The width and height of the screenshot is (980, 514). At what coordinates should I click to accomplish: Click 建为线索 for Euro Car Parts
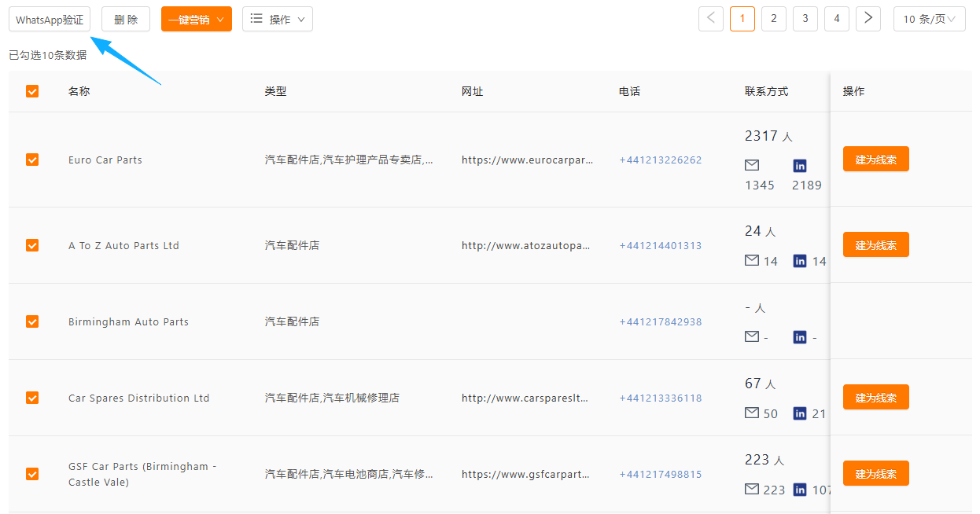click(876, 159)
